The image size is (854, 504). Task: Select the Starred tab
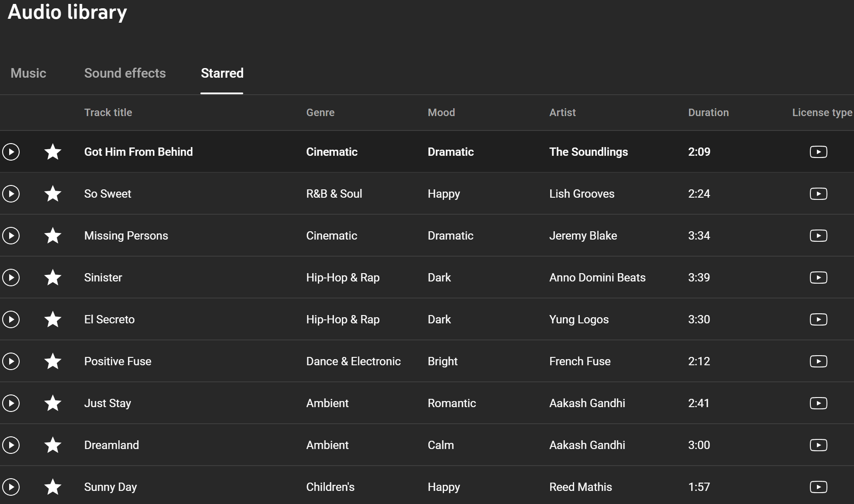222,73
